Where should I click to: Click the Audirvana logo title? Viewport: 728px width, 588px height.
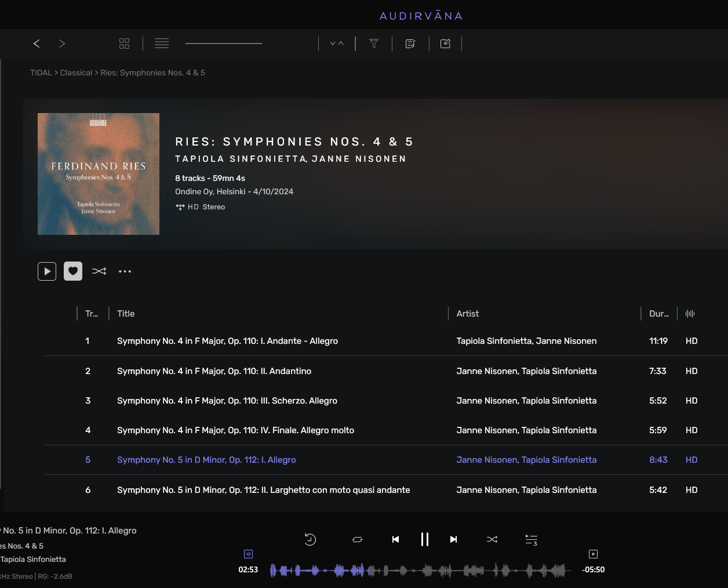(421, 16)
